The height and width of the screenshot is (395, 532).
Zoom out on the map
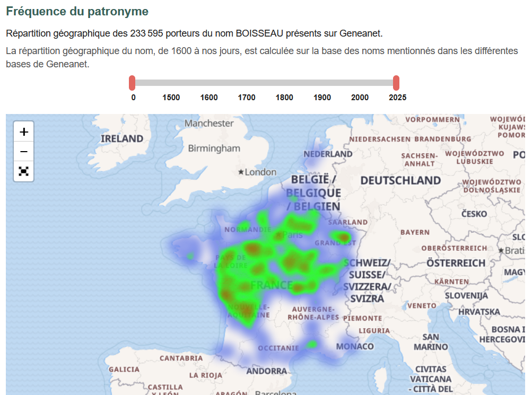23,152
